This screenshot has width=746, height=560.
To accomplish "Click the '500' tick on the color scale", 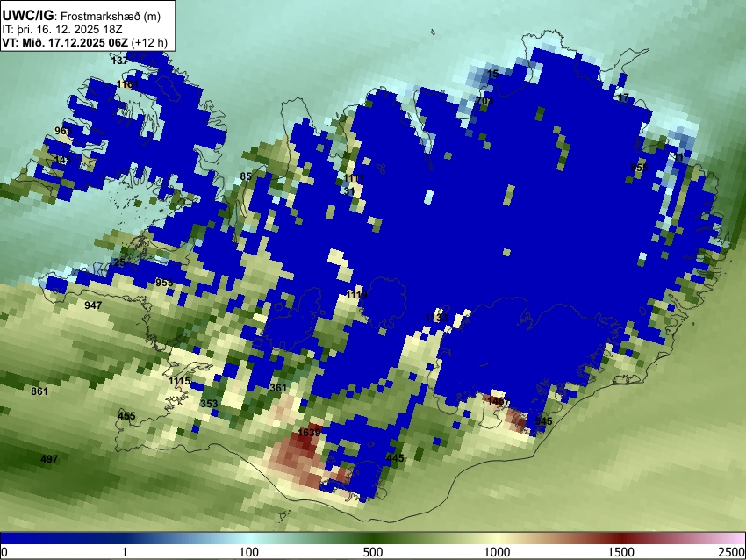I will click(373, 552).
